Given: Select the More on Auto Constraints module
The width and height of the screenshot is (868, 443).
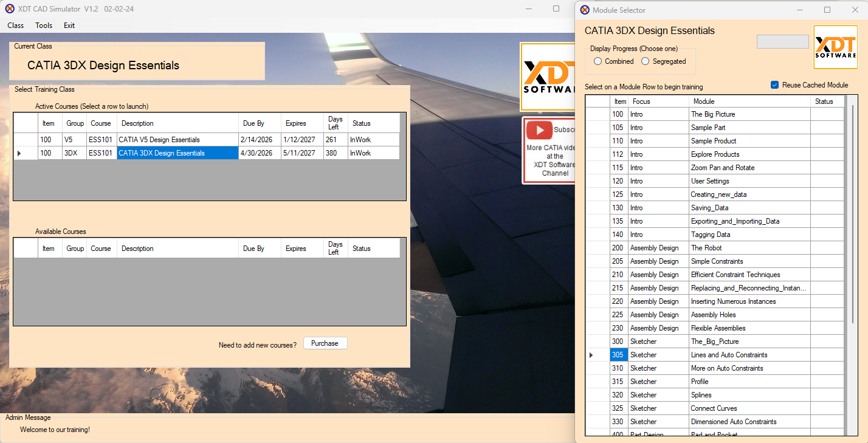Looking at the screenshot, I should 715,368.
